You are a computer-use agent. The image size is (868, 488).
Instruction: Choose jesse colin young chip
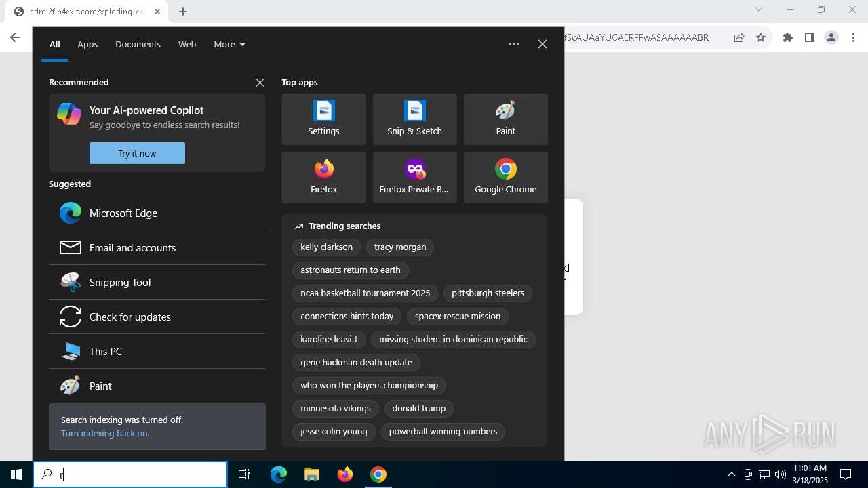tap(334, 432)
